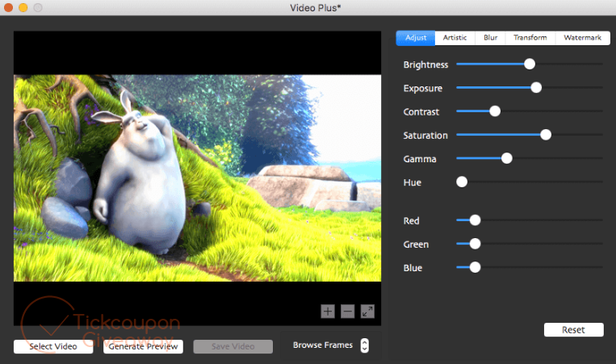Viewport: 616px width, 364px height.
Task: Click the Green slider handle
Action: (475, 244)
